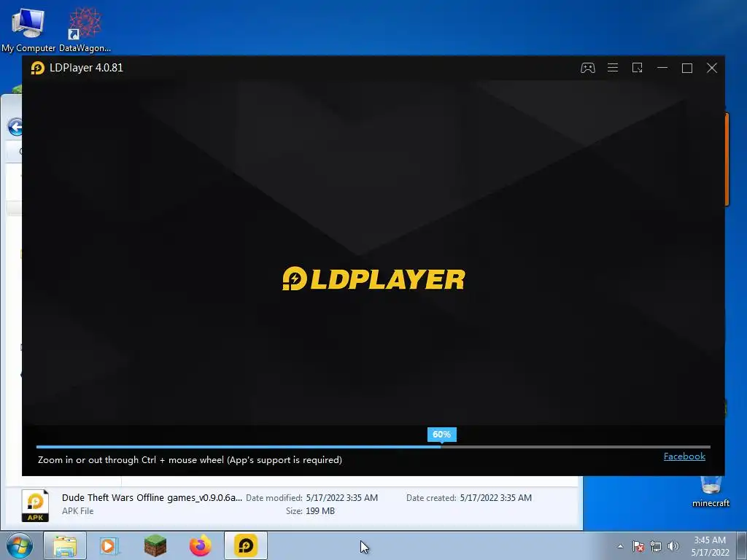The width and height of the screenshot is (747, 560).
Task: Click the Explorer back arrow button
Action: tap(15, 127)
